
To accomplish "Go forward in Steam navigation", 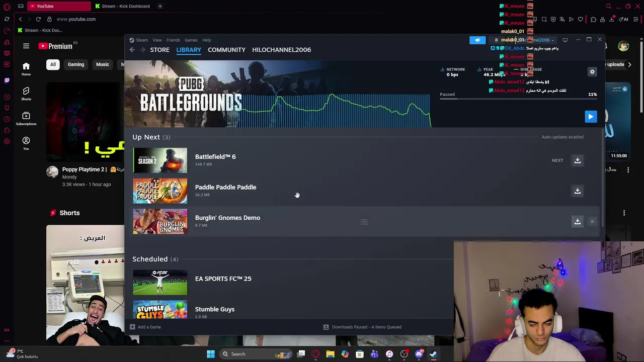I will point(142,50).
